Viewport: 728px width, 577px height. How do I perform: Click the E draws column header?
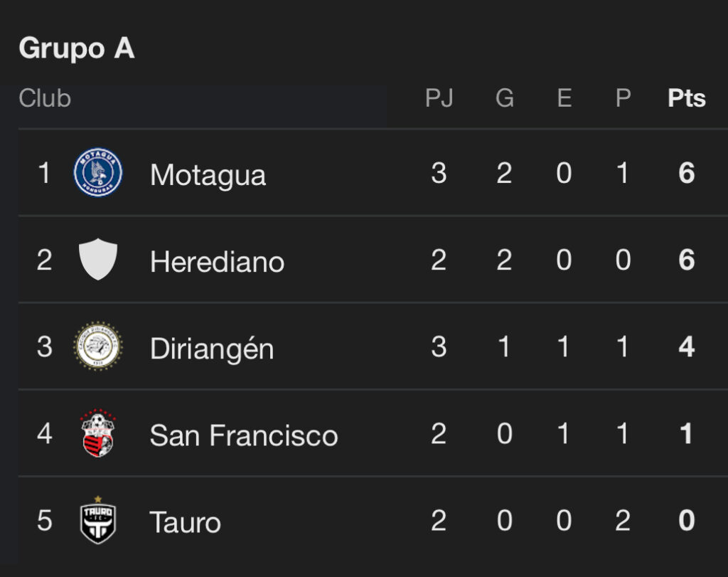tap(564, 98)
